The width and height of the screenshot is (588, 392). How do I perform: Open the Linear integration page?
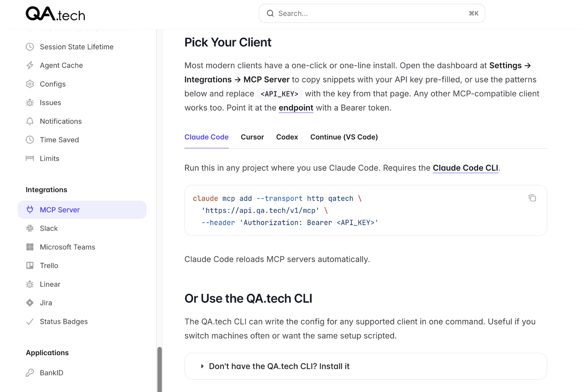pyautogui.click(x=50, y=284)
